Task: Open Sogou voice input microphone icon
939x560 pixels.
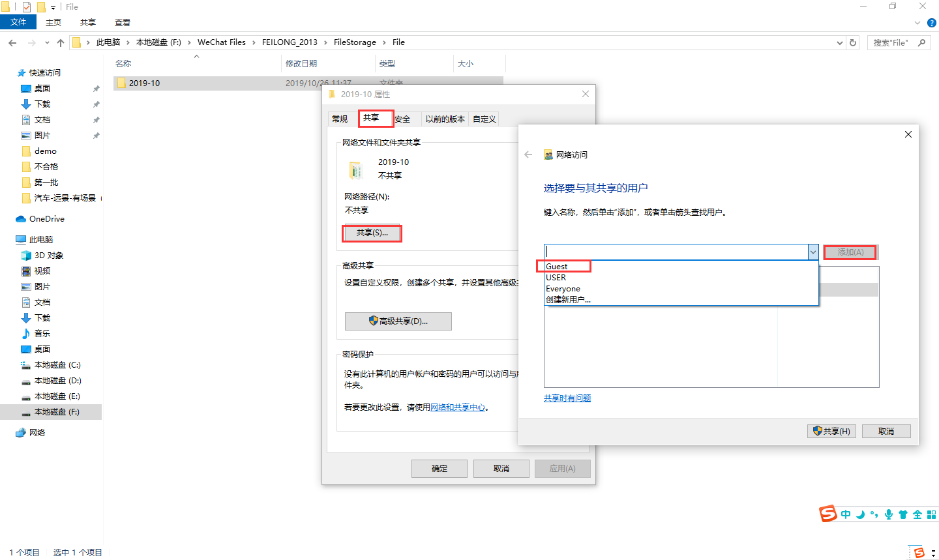Action: point(889,514)
